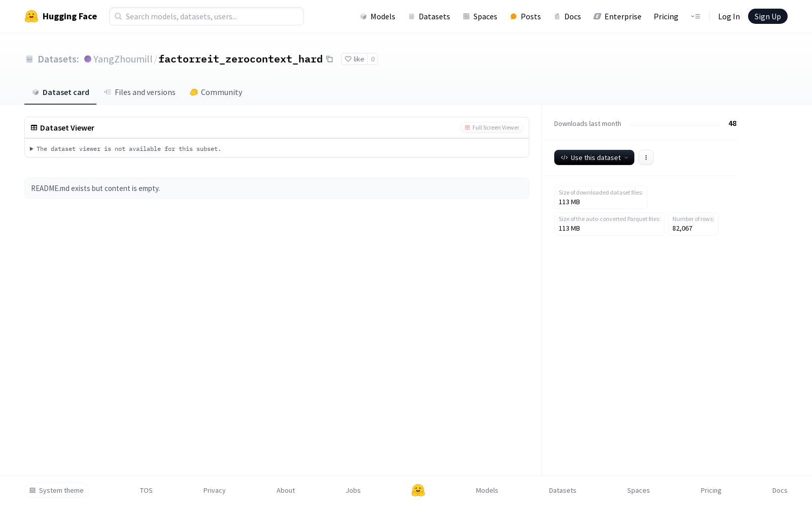Click the heart like icon
812x508 pixels.
[348, 59]
